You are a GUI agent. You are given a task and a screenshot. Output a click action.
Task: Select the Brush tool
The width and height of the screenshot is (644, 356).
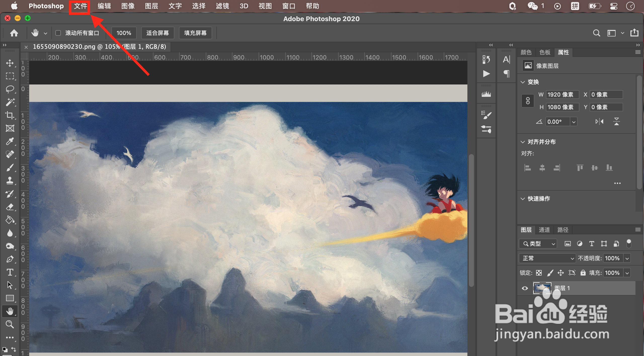[x=10, y=167]
